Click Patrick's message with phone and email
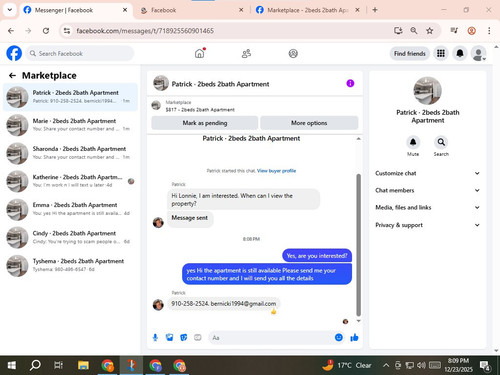This screenshot has height=375, width=500. tap(223, 304)
